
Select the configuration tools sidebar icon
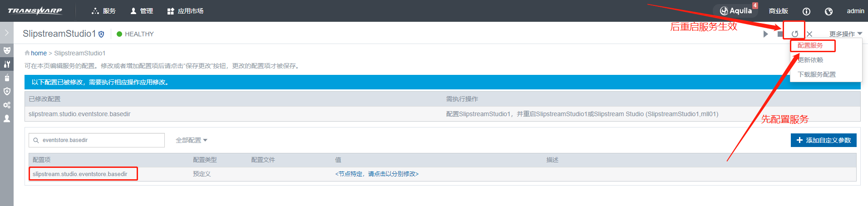tap(7, 64)
